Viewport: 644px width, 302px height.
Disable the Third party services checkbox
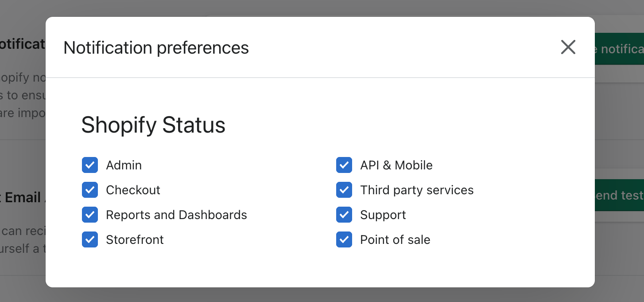coord(344,190)
